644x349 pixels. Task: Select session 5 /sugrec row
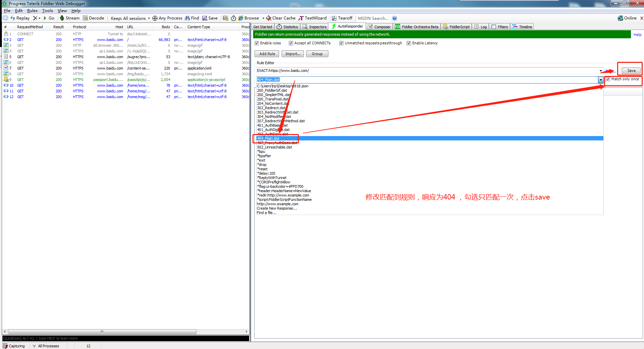tap(126, 57)
